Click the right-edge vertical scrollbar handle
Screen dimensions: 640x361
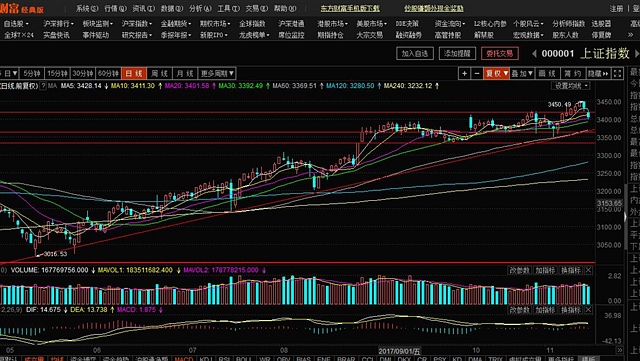[626, 216]
